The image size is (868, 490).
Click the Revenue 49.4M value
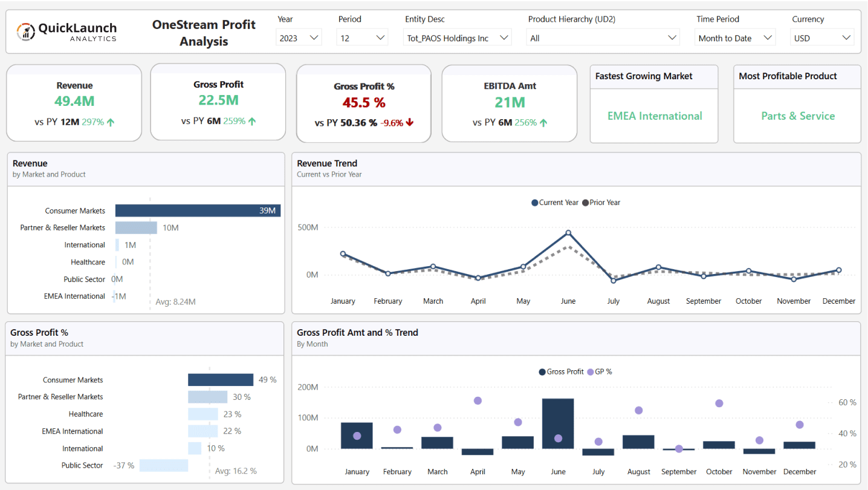[74, 102]
